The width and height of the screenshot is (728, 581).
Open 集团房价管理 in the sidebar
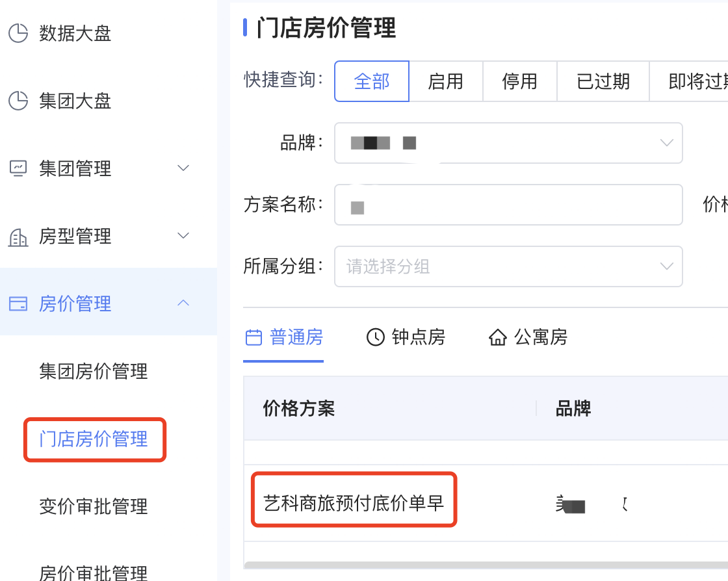coord(94,371)
